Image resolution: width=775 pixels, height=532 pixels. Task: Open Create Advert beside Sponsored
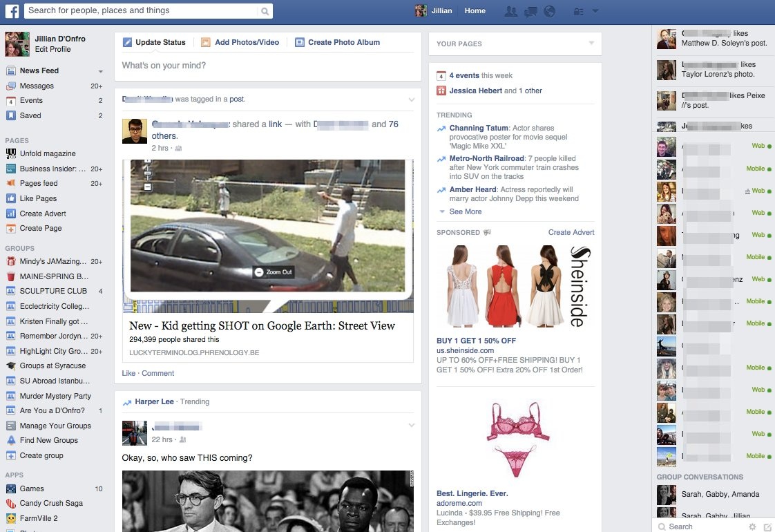pyautogui.click(x=571, y=232)
